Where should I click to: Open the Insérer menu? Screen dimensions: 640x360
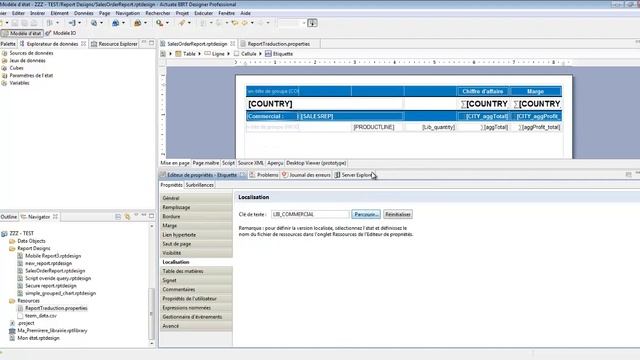pos(38,13)
